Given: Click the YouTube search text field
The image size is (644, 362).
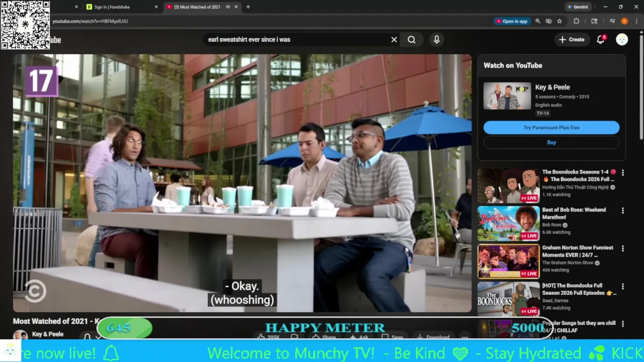Looking at the screenshot, I should (297, 40).
